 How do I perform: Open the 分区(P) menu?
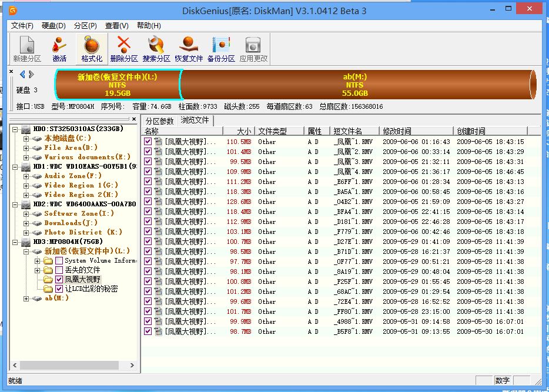coord(85,25)
